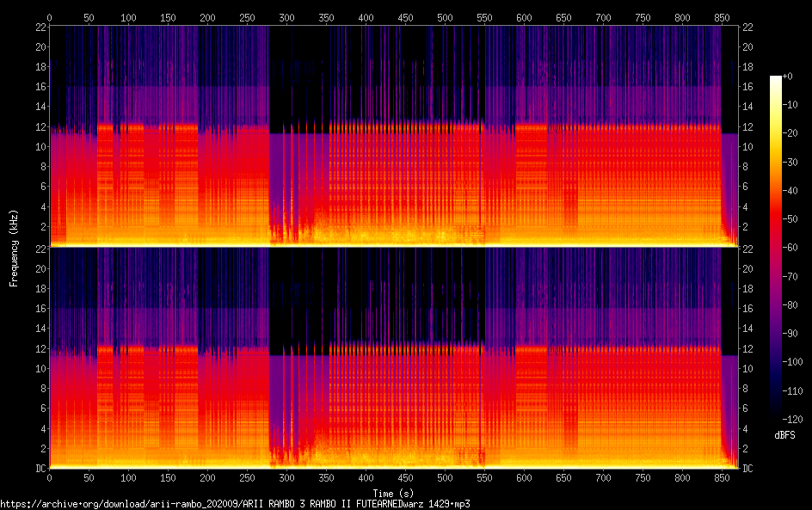Click the "-90" value on the color scale
The image size is (812, 510).
(x=790, y=334)
